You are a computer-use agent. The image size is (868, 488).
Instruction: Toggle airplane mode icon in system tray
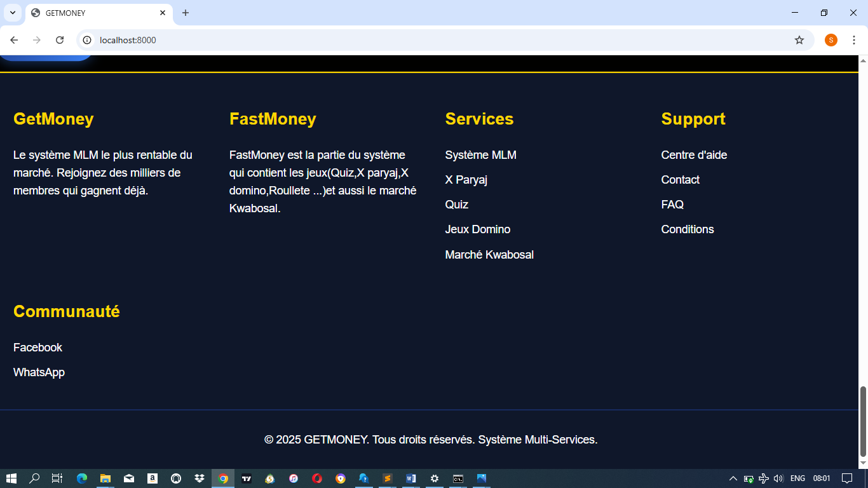764,478
